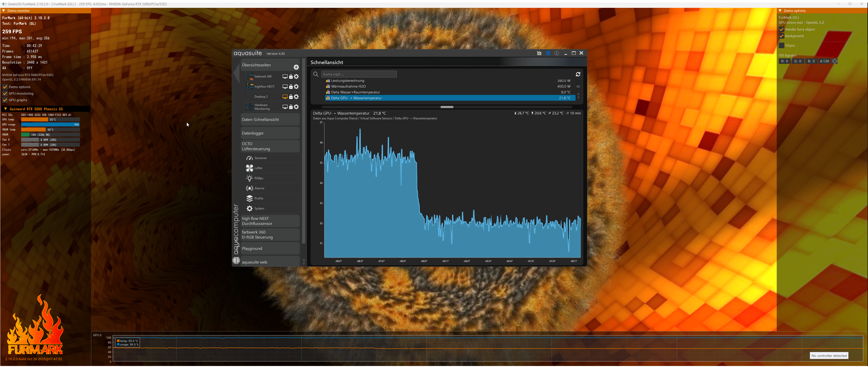Select Delta Wasser+Raumtemperatur entry
This screenshot has height=367, width=868.
[355, 92]
